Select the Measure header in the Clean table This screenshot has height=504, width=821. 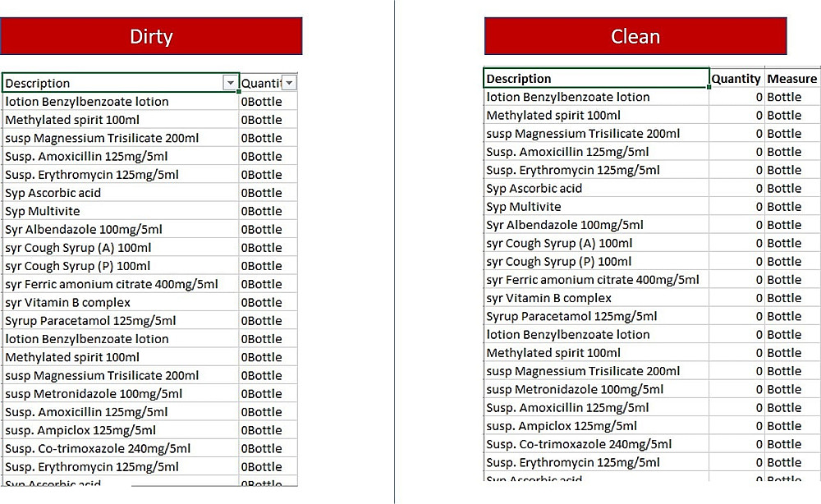[791, 79]
